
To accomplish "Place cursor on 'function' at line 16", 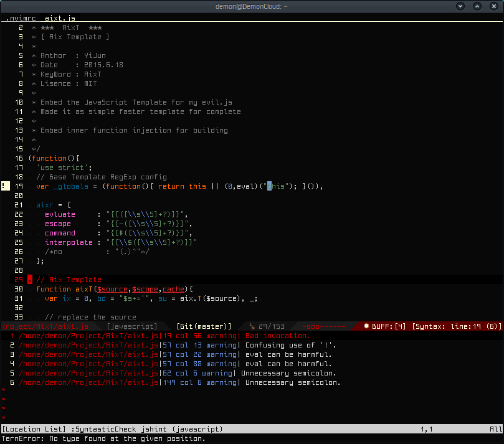I will [x=49, y=158].
